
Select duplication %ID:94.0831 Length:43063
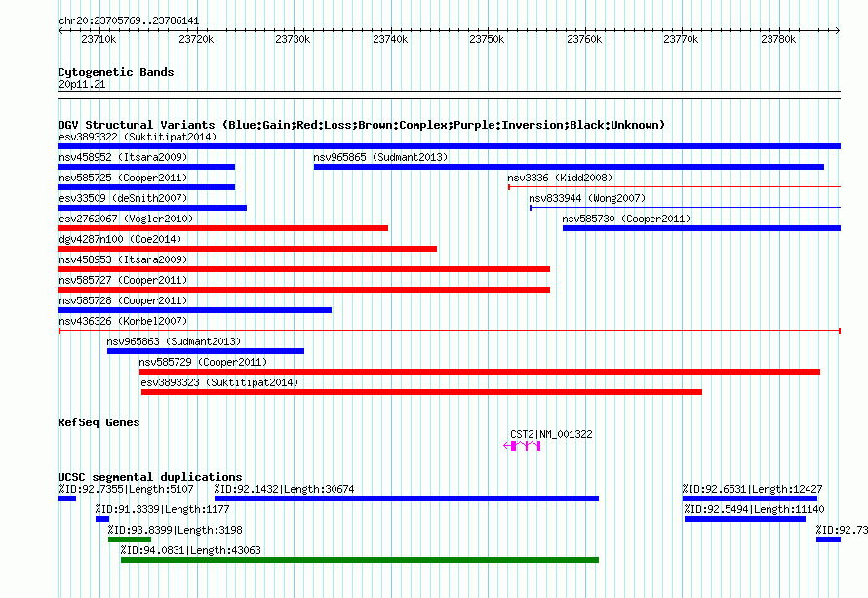click(x=191, y=550)
